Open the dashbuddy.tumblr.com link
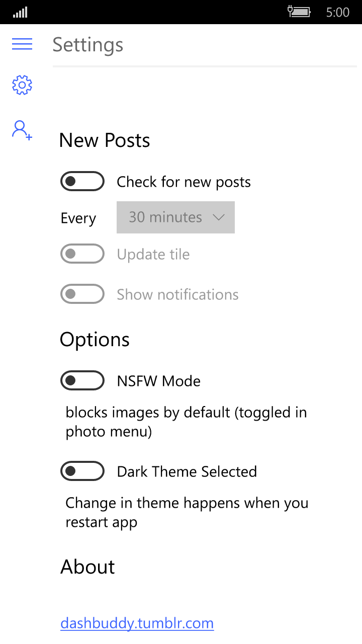The width and height of the screenshot is (362, 644). tap(137, 623)
